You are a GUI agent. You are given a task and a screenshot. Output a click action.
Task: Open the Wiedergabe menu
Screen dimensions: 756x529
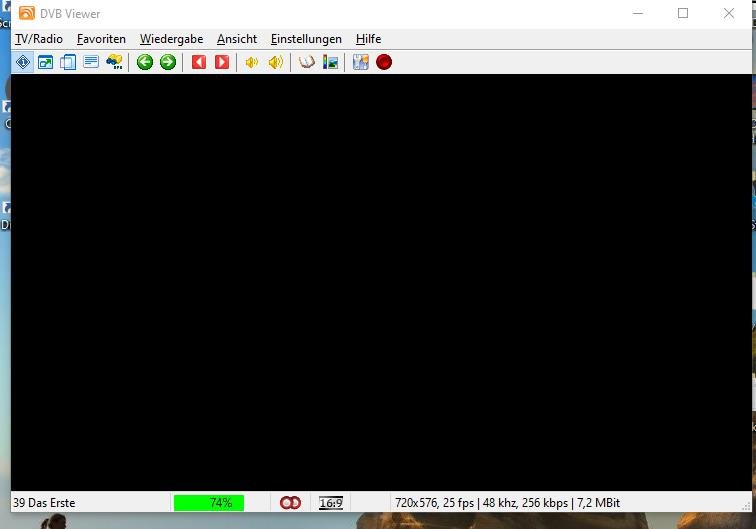coord(171,39)
